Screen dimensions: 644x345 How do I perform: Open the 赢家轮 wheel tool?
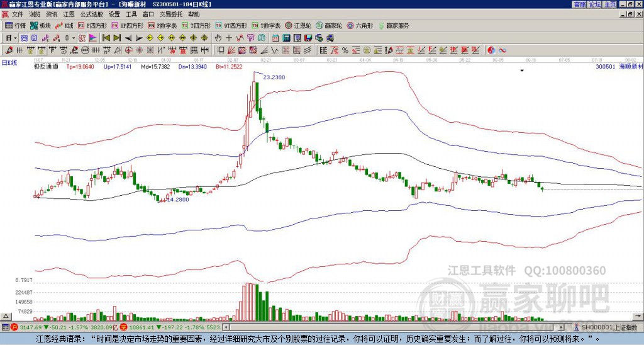click(329, 25)
